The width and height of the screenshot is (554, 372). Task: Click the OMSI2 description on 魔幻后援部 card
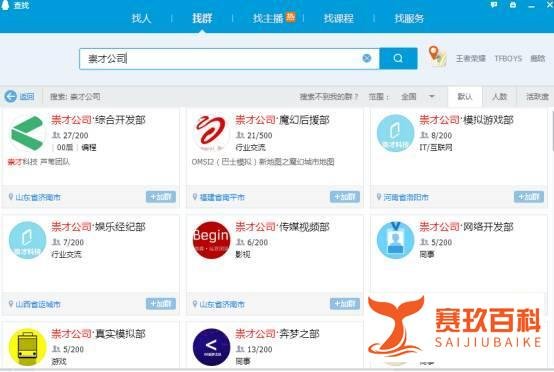coord(263,162)
